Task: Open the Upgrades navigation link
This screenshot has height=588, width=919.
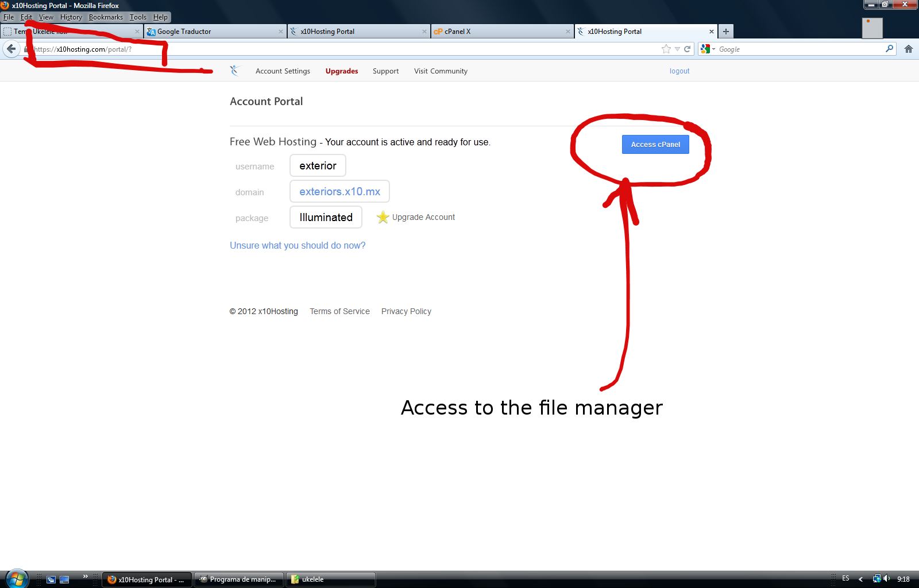Action: (342, 71)
